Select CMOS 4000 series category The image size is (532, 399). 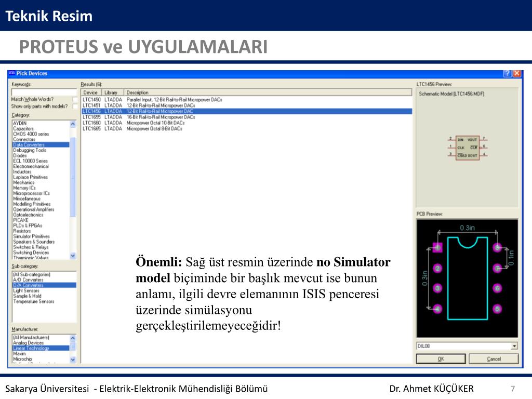coord(41,134)
